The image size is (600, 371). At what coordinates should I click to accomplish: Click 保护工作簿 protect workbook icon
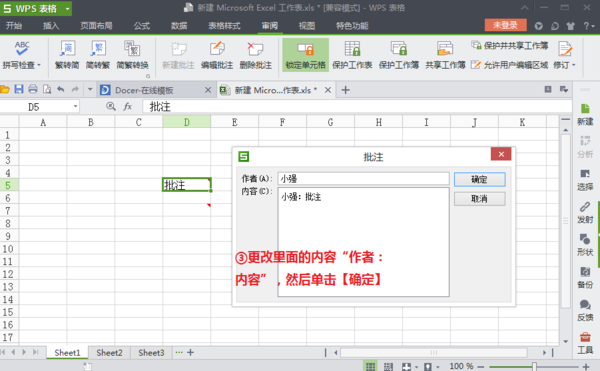pos(399,49)
